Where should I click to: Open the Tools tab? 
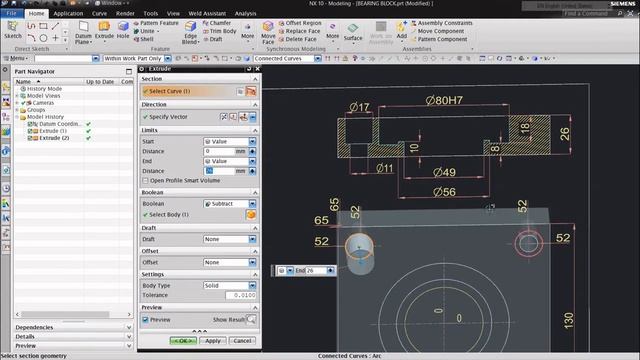pyautogui.click(x=151, y=13)
